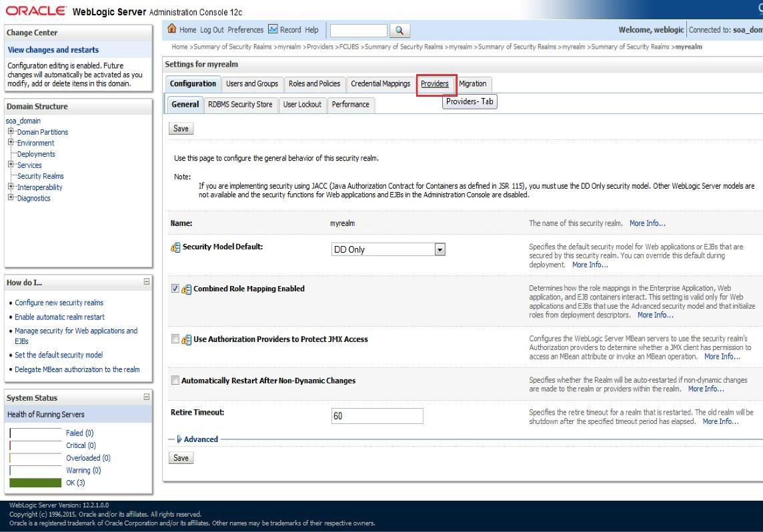Enable Use Authorization Providers to Protect JMX Access
This screenshot has height=532, width=763.
tap(175, 339)
